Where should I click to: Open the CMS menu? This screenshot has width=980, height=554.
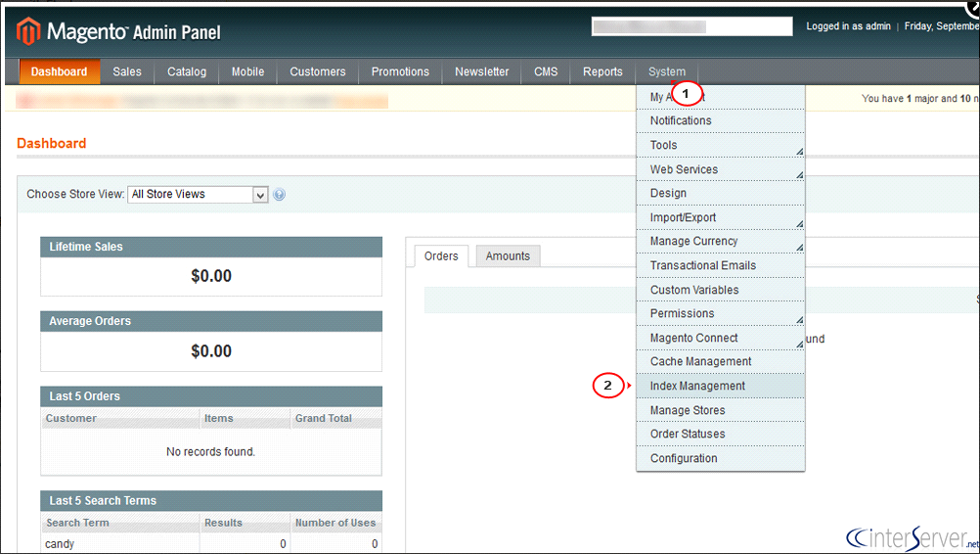(546, 71)
